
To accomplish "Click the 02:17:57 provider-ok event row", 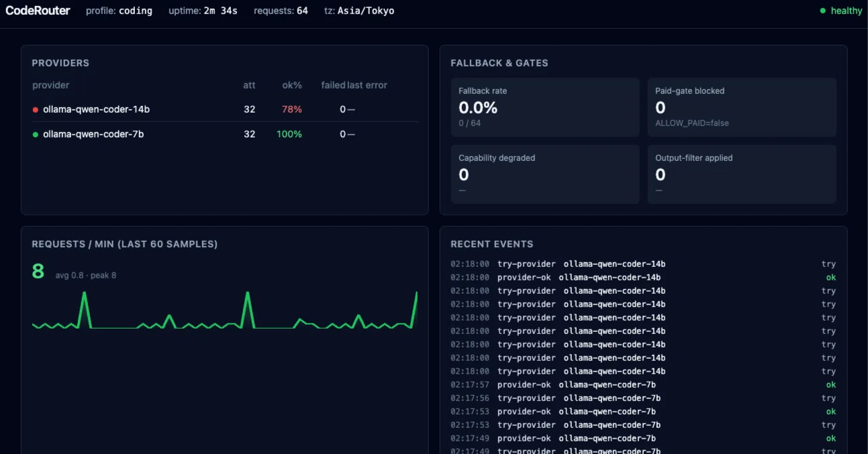I will click(x=643, y=385).
